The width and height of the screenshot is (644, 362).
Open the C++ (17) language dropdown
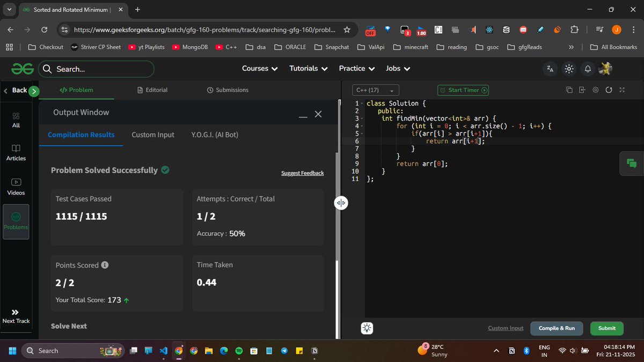375,90
